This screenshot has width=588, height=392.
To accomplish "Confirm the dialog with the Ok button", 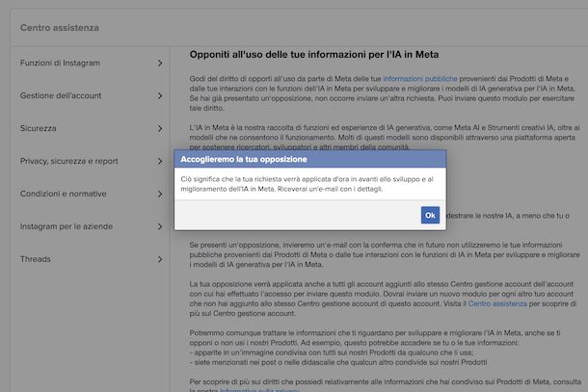I will [430, 215].
